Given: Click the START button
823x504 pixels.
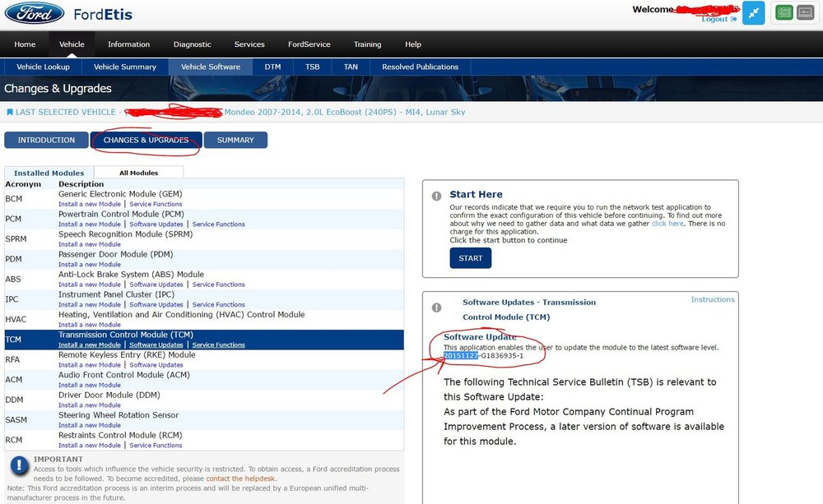Looking at the screenshot, I should 470,258.
